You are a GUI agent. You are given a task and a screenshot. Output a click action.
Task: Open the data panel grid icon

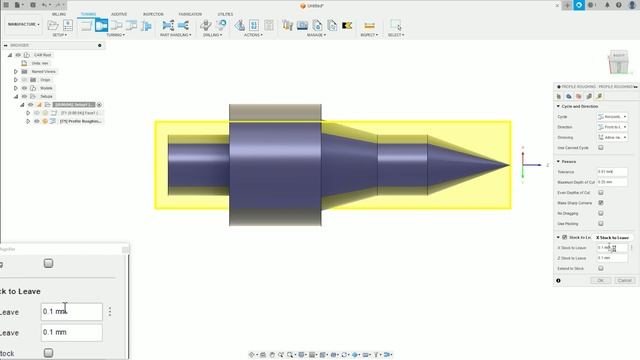[6, 5]
